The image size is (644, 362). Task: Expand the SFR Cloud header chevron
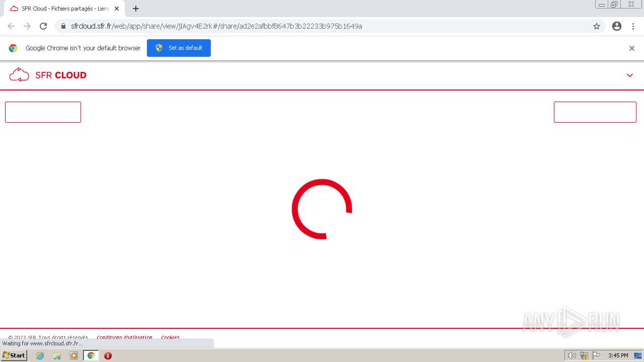(x=629, y=75)
